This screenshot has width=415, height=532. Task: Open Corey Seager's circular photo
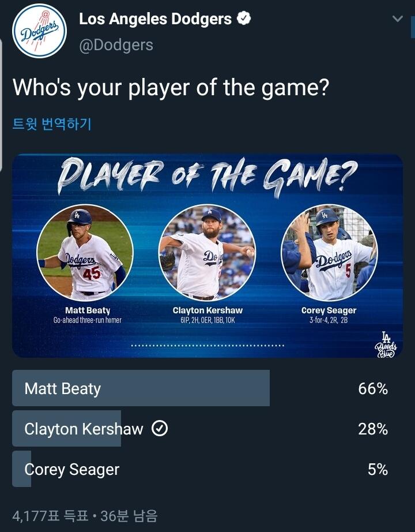(x=330, y=252)
